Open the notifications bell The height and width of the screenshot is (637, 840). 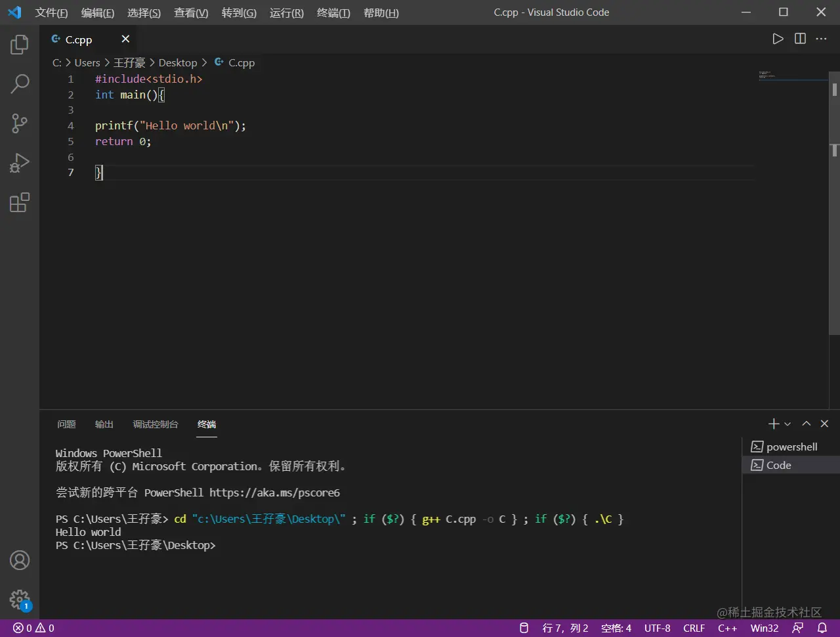[x=822, y=628]
